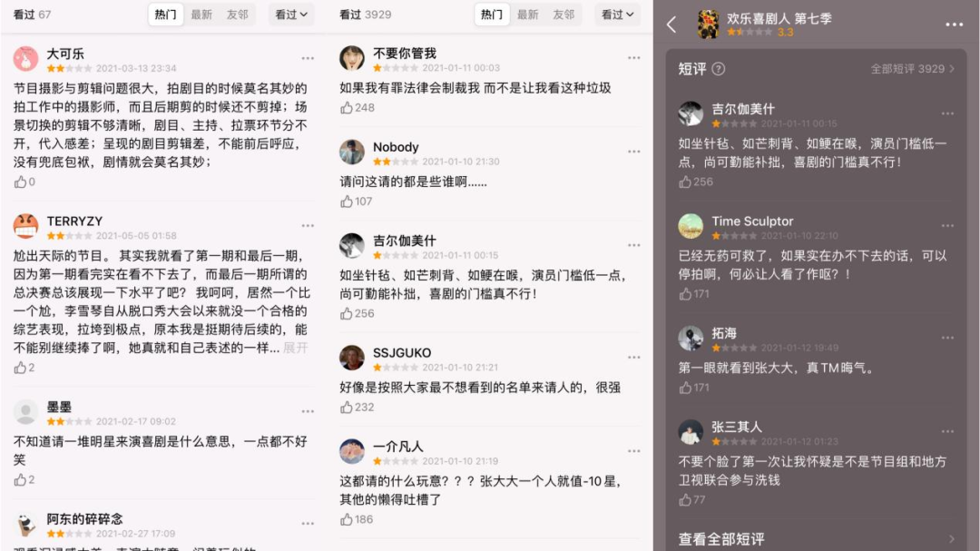Image resolution: width=980 pixels, height=551 pixels.
Task: Open more options for 一介凡人's review
Action: (633, 451)
